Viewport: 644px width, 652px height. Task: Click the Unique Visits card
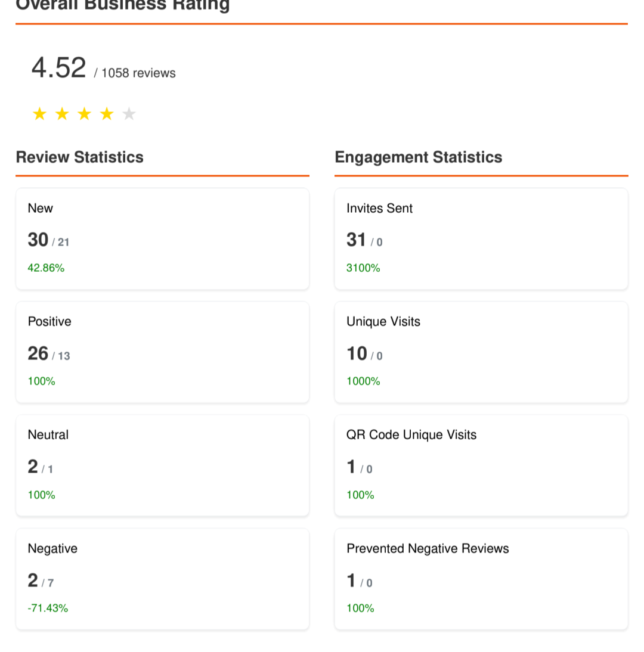[481, 352]
